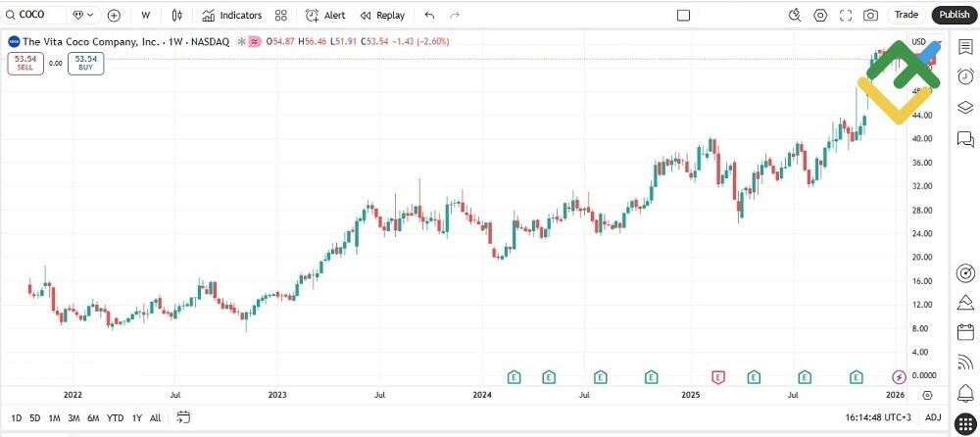Screen dimensions: 980x437
Task: Add a compare symbol with the plus icon
Action: pyautogui.click(x=114, y=15)
